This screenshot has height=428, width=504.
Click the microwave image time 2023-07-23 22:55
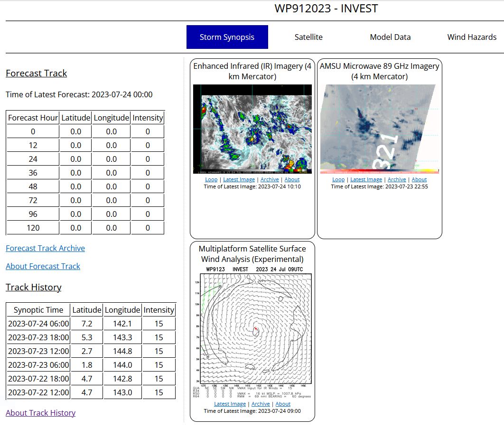pos(379,186)
